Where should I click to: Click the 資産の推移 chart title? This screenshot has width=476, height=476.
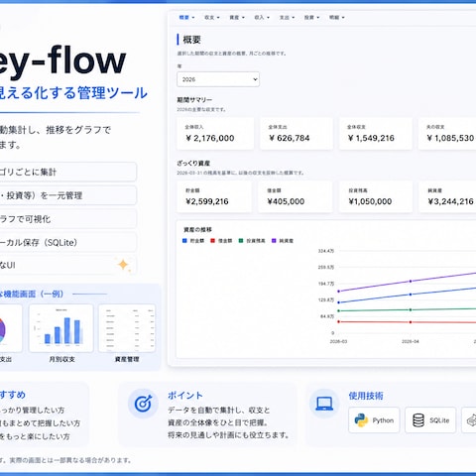click(197, 229)
